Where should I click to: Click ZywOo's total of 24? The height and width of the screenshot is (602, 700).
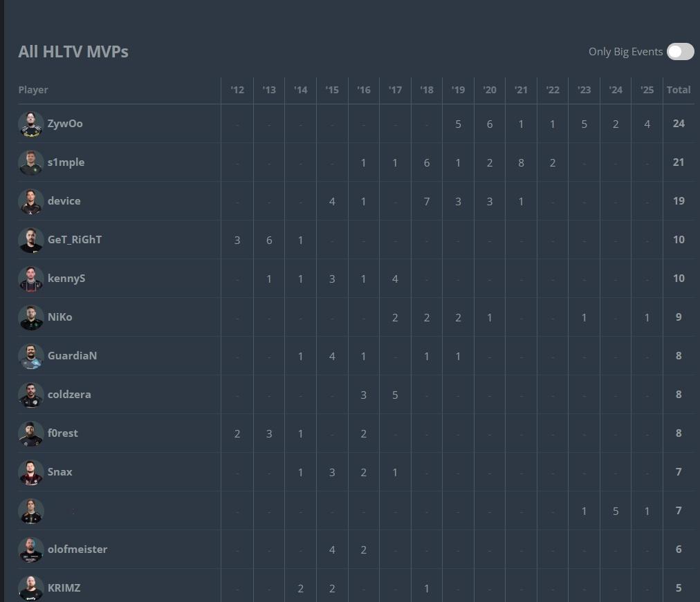tap(679, 124)
